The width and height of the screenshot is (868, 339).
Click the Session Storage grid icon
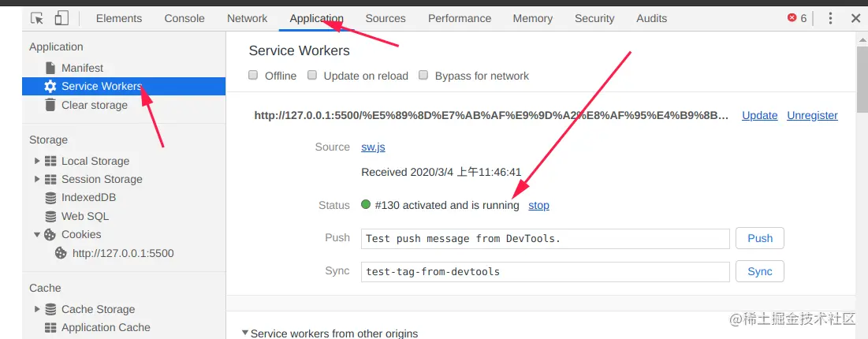tap(50, 180)
